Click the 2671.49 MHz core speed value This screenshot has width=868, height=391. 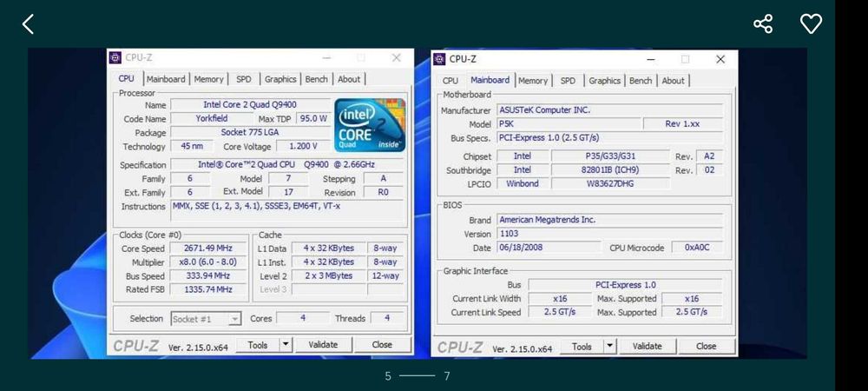(x=208, y=249)
